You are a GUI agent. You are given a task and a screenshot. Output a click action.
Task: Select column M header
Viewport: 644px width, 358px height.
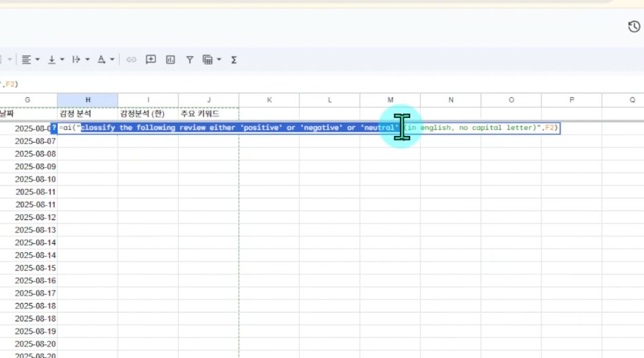pyautogui.click(x=390, y=100)
